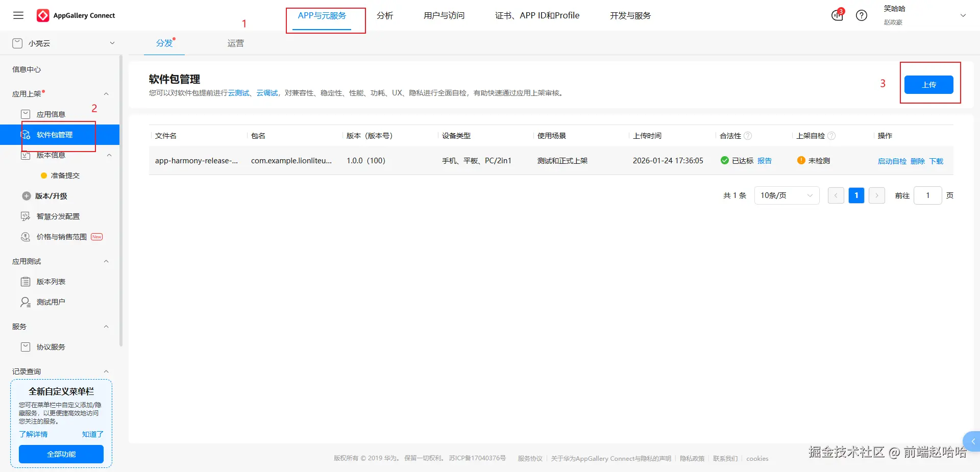Click the blue 上传 button
Screen dimensions: 980x472
tap(929, 85)
